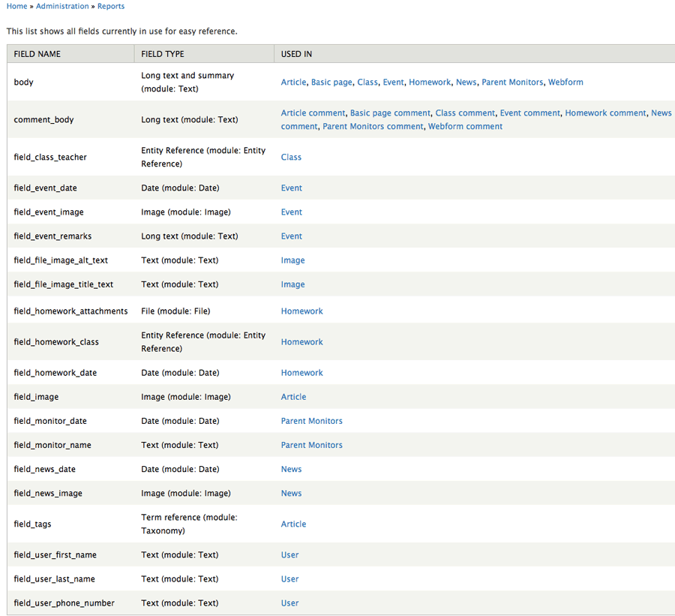Open Image link for field_file_image_title_text
The height and width of the screenshot is (616, 675).
292,284
